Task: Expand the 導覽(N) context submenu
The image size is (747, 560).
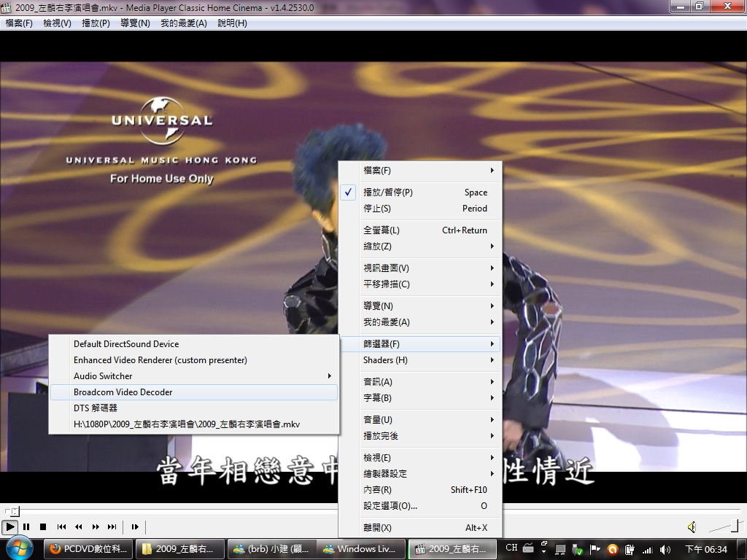Action: pos(420,306)
